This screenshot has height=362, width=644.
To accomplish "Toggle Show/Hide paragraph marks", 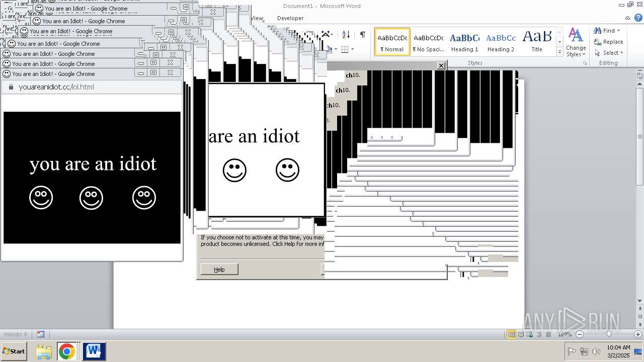I will [x=362, y=35].
